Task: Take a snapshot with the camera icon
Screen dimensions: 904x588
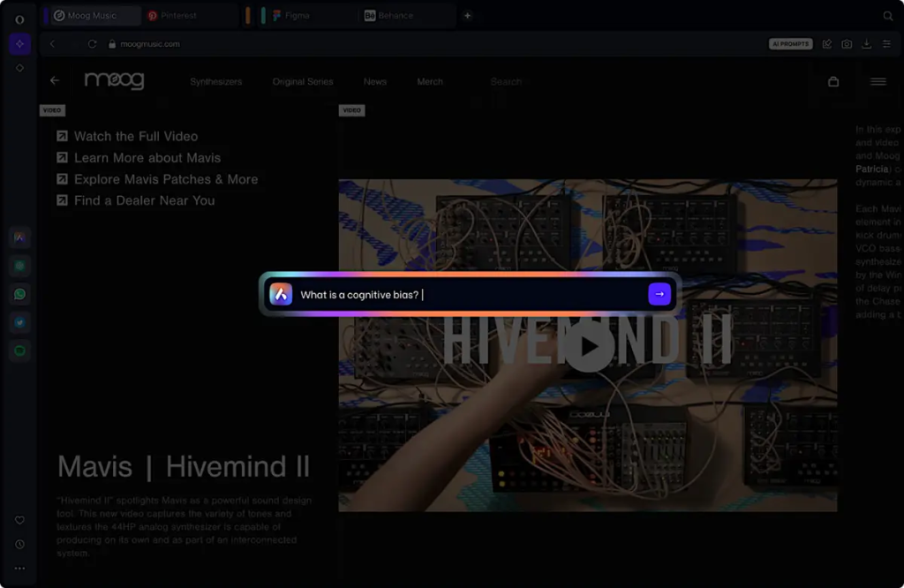Action: (x=847, y=44)
